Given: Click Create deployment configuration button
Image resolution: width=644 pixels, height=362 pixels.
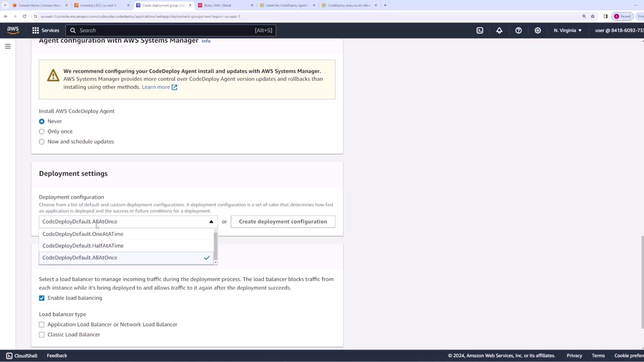Looking at the screenshot, I should (x=283, y=222).
